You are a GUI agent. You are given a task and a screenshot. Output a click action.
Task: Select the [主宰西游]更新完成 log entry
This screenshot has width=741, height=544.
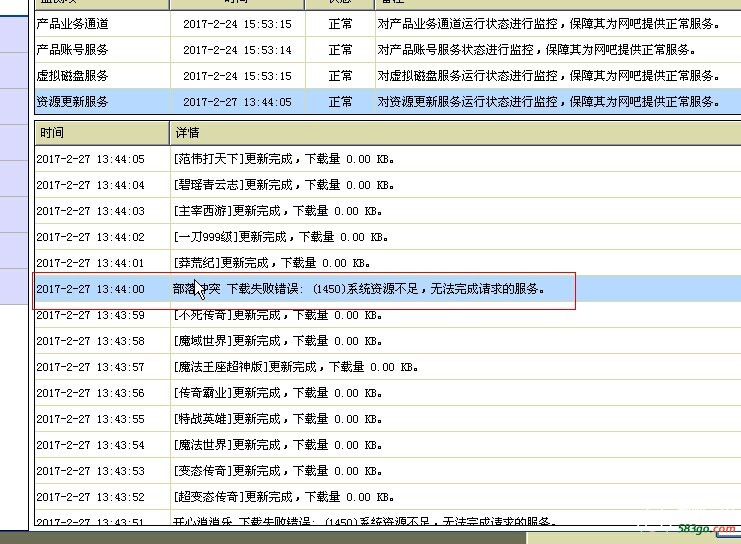[278, 211]
